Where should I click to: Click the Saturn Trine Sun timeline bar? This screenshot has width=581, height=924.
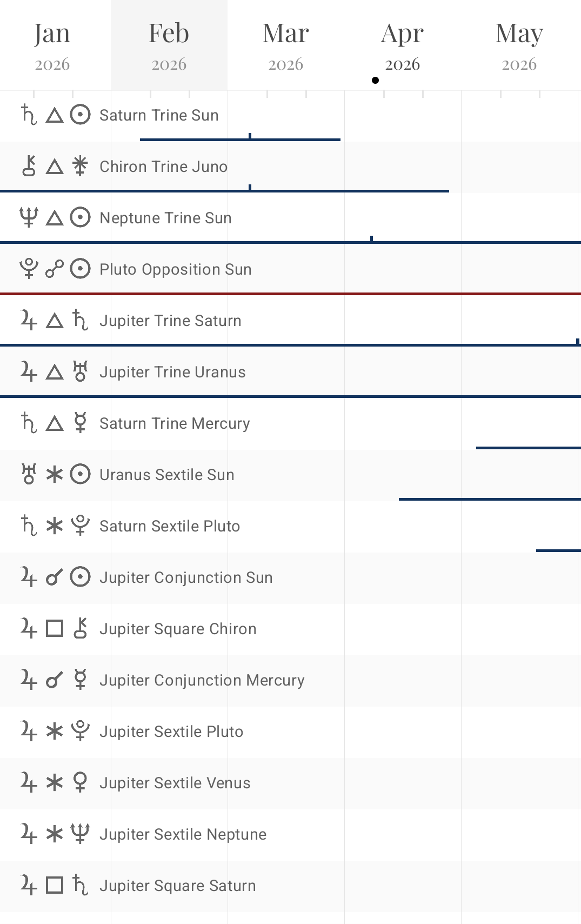click(x=240, y=139)
